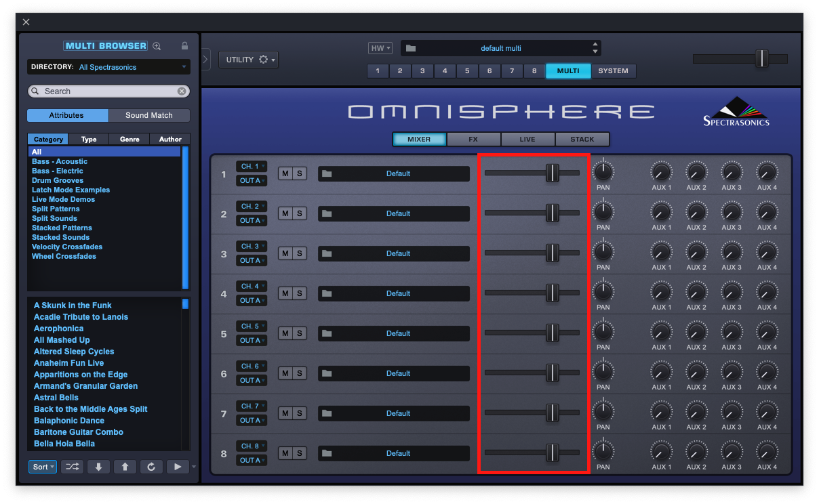Click the Search input field
This screenshot has width=819, height=504.
[x=108, y=91]
